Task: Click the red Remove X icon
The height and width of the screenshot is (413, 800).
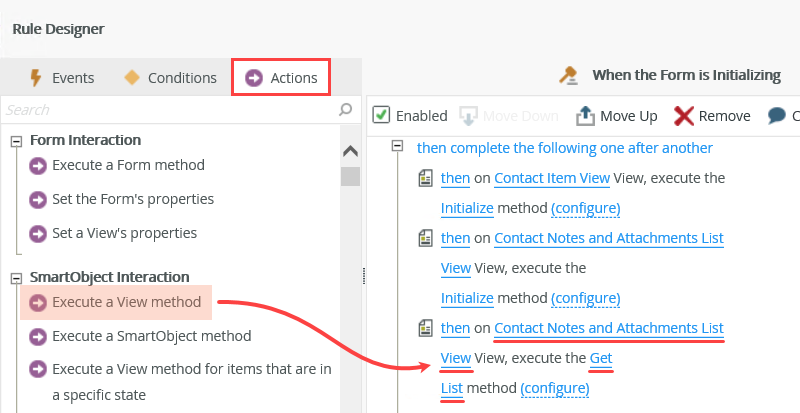Action: [x=684, y=116]
